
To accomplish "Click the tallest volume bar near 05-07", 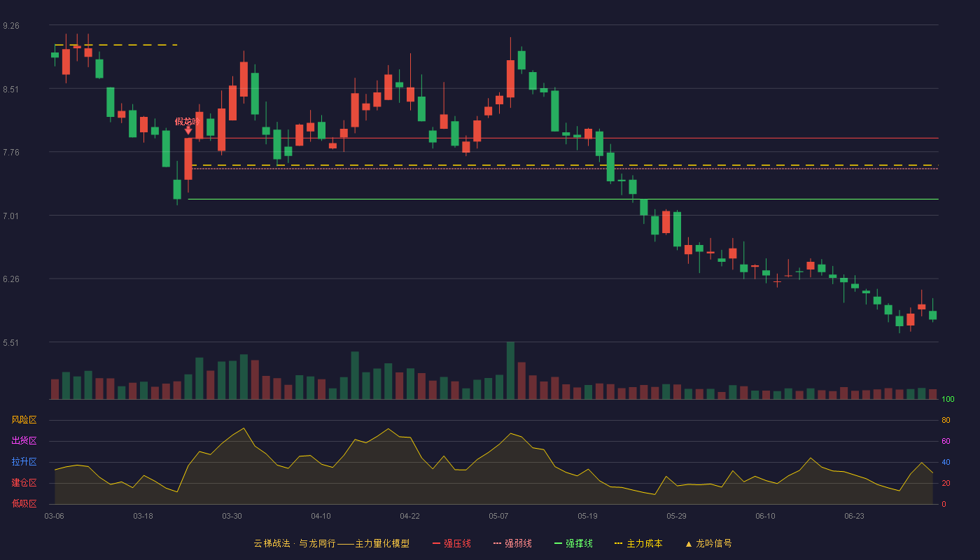I will 510,370.
